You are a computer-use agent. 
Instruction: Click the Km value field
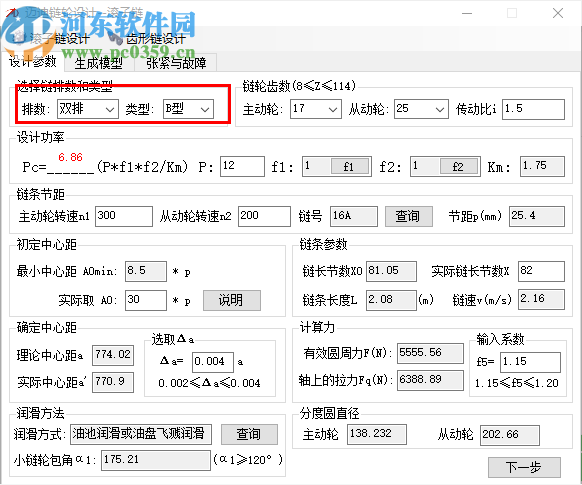point(542,166)
